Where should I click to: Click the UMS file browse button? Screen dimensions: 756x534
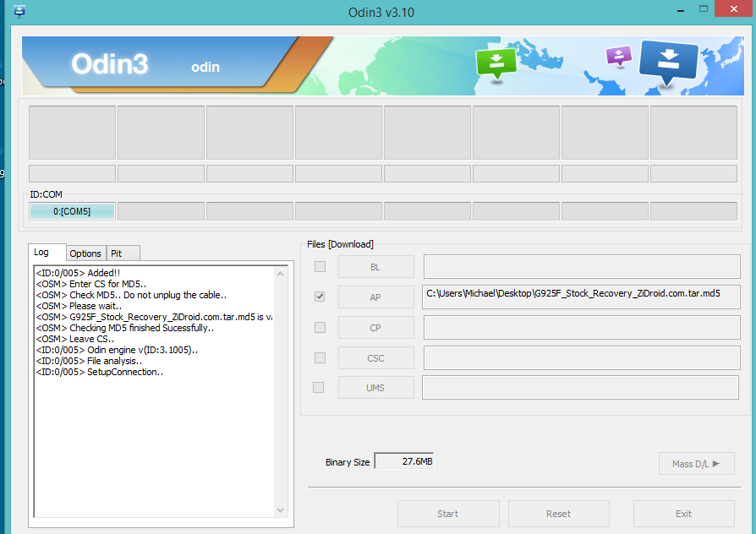coord(375,388)
